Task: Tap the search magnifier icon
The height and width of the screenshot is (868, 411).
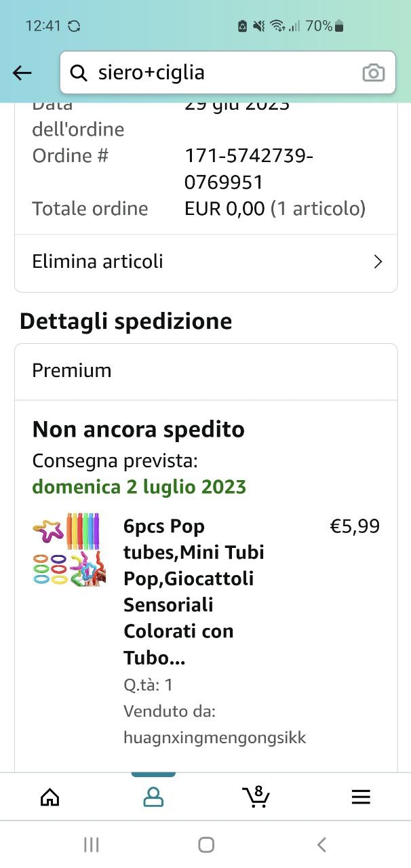Action: pyautogui.click(x=79, y=73)
